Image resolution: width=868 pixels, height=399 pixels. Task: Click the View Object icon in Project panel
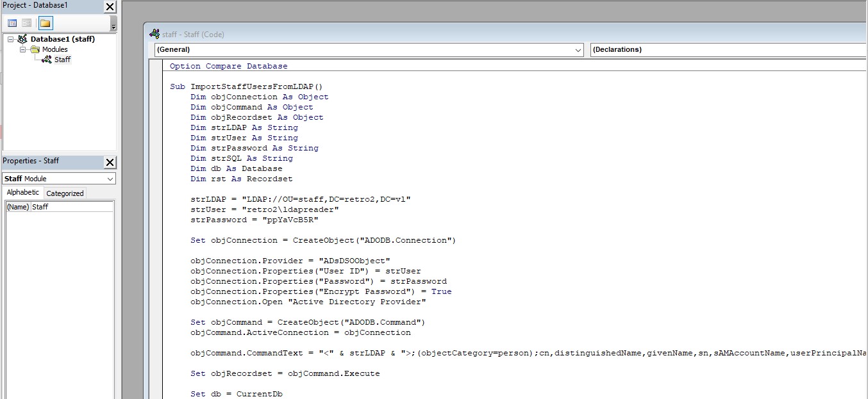pos(26,23)
